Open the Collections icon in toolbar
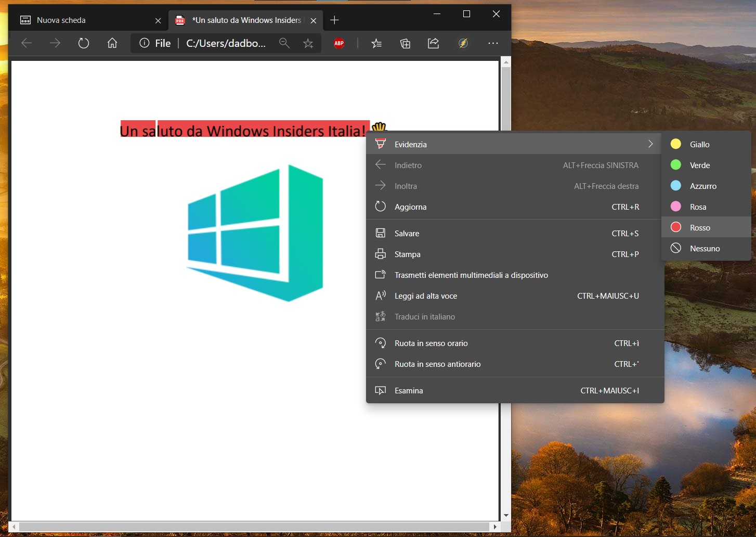Viewport: 756px width, 537px height. click(x=405, y=43)
